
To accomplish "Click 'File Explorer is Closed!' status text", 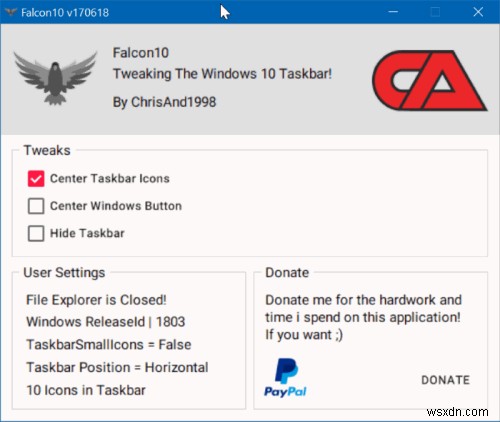I will 96,300.
